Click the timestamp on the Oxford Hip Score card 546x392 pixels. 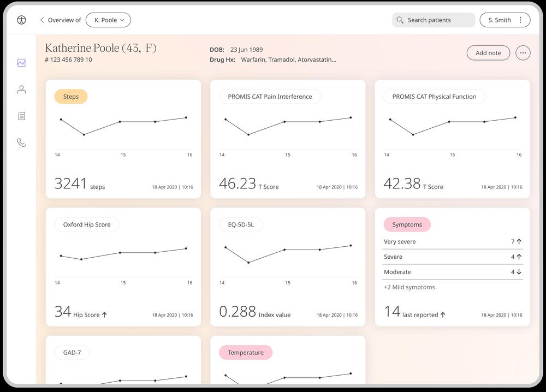(173, 315)
